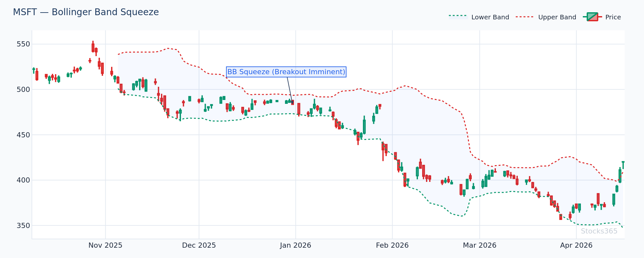Click the last green candle at chart's right edge
This screenshot has width=644, height=258.
[623, 165]
